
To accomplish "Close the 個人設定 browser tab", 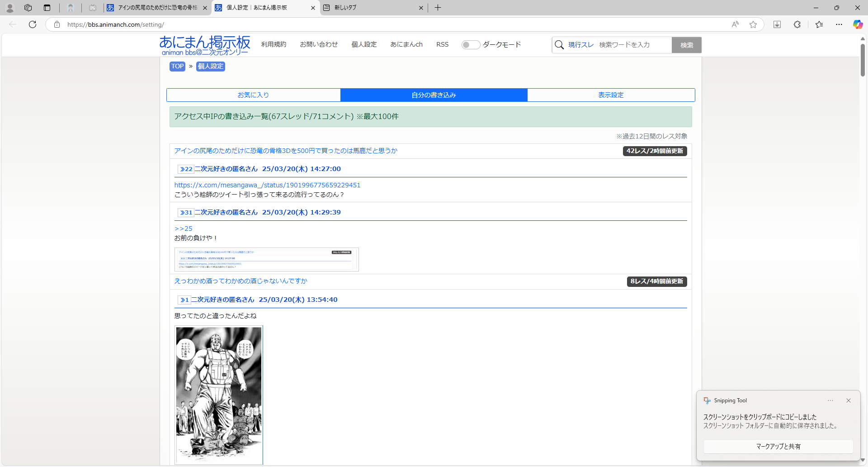I will coord(313,8).
